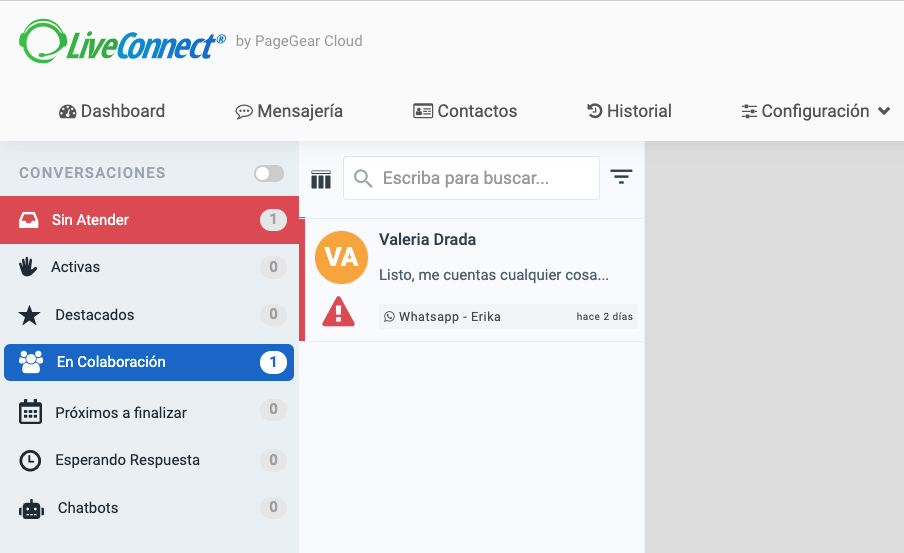Click the Dashboard gauge icon
Image resolution: width=904 pixels, height=553 pixels.
click(x=67, y=111)
